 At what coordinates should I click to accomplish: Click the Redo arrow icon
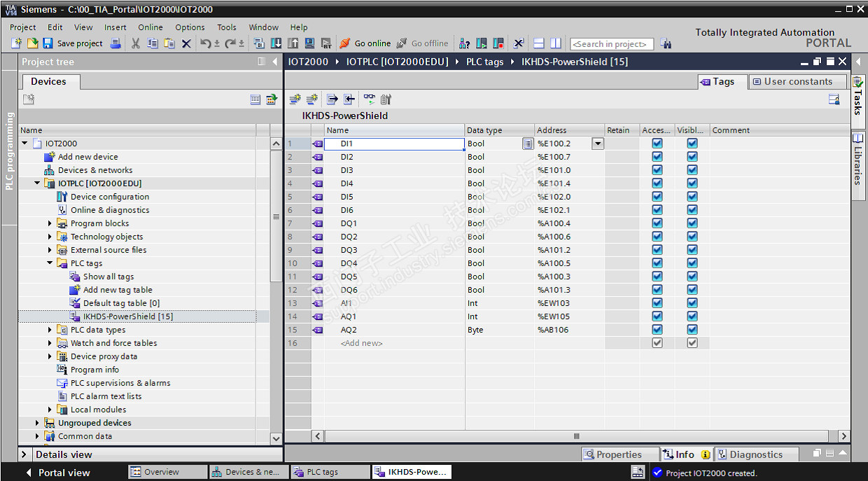pyautogui.click(x=230, y=43)
